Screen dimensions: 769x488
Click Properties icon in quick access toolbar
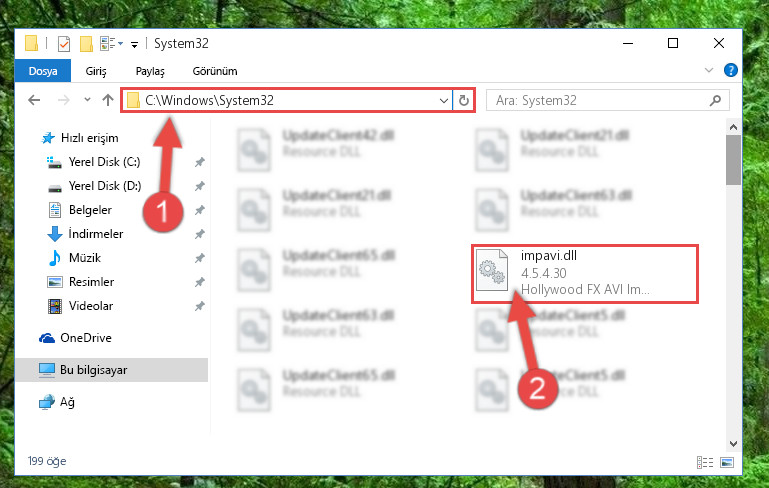64,44
